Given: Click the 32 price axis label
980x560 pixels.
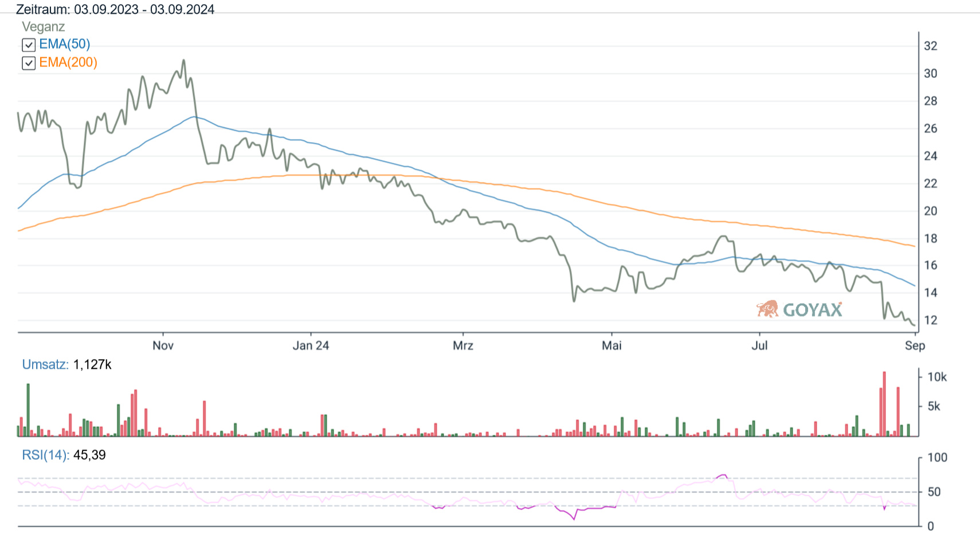Looking at the screenshot, I should [x=930, y=46].
